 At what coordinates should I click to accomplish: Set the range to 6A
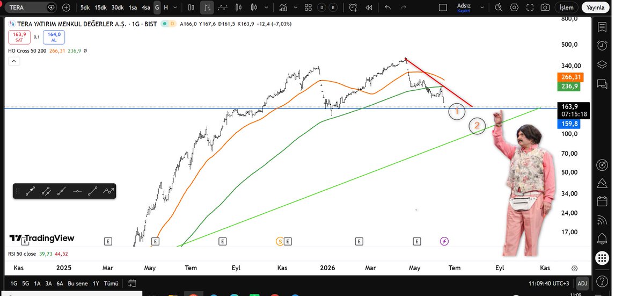click(x=60, y=283)
